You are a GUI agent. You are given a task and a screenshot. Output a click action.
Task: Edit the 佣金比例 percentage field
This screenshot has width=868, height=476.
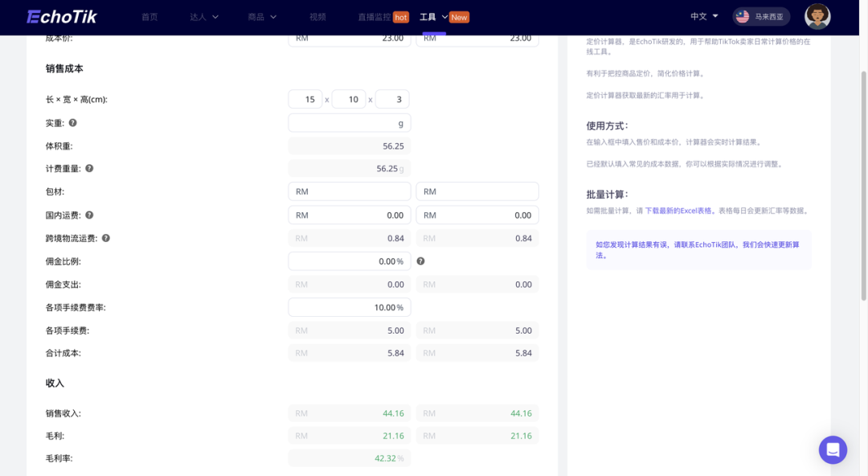350,261
